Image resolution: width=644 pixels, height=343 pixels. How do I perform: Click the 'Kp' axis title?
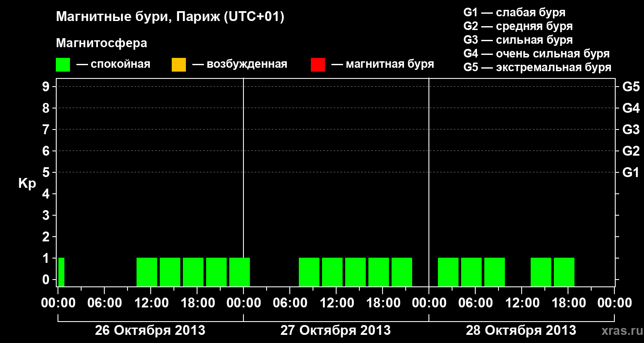27,184
